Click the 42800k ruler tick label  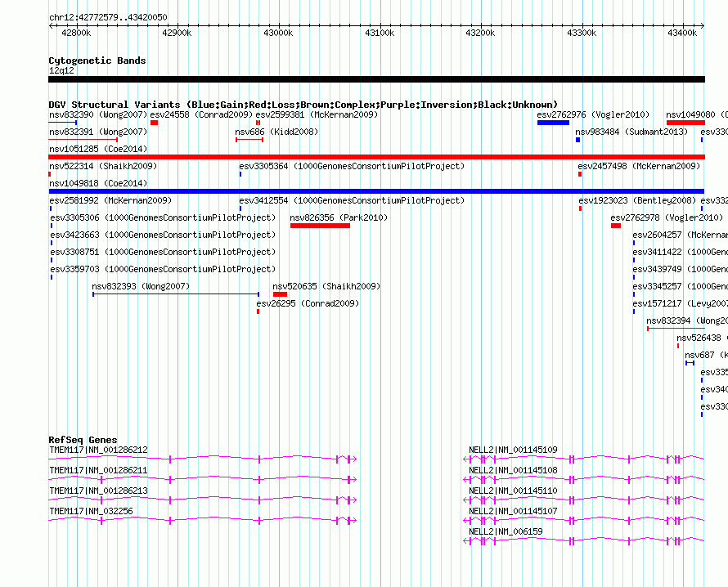click(x=76, y=33)
